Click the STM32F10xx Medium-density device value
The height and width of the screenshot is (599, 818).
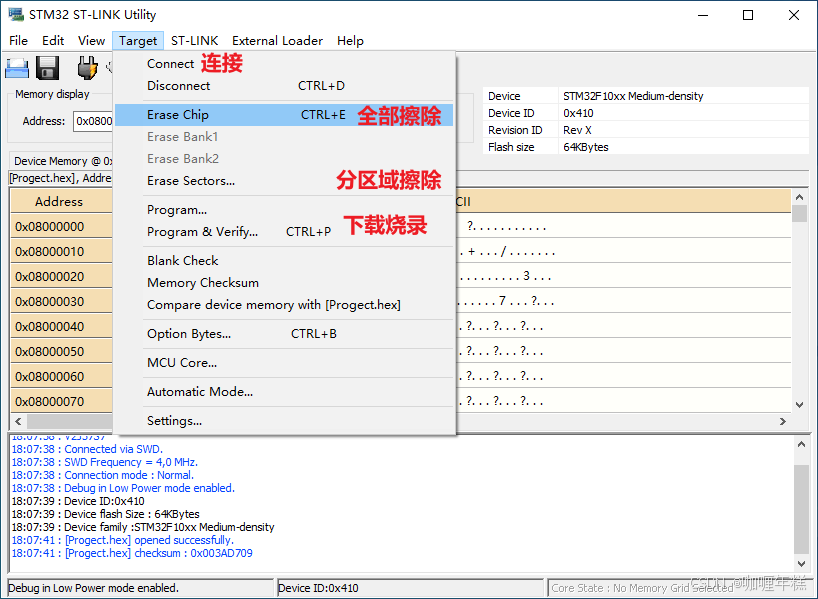[x=633, y=96]
